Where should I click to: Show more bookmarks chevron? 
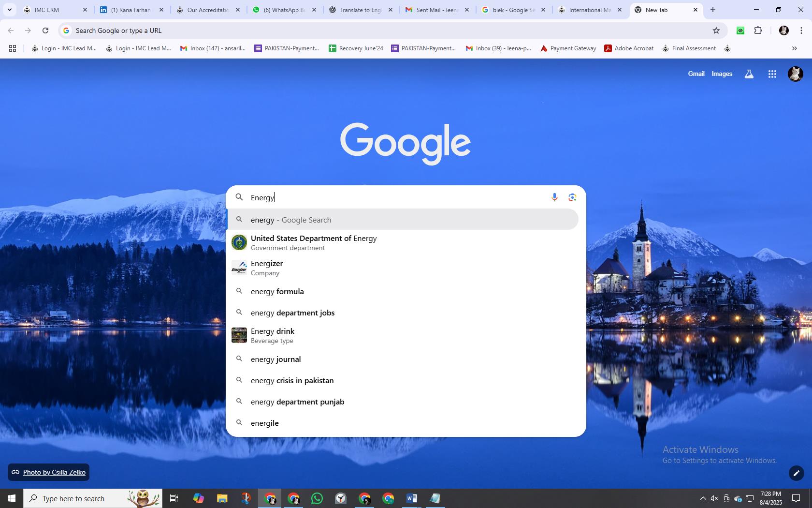[x=794, y=48]
